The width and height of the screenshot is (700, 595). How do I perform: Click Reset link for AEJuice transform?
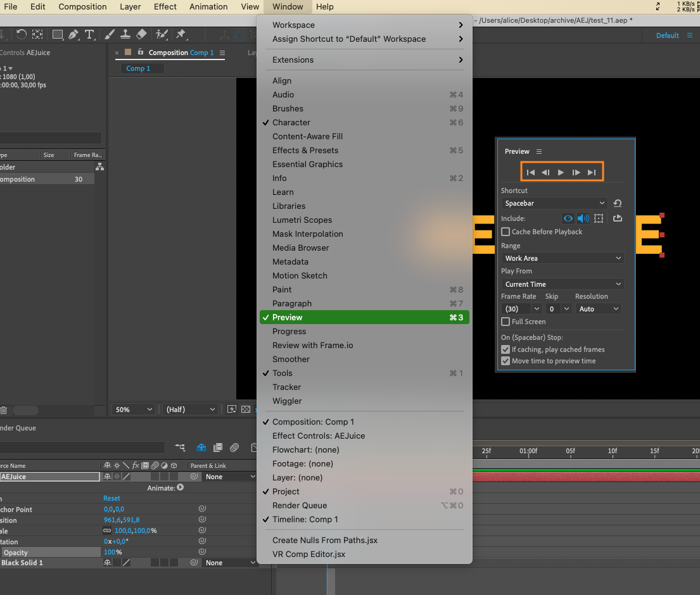(x=111, y=498)
